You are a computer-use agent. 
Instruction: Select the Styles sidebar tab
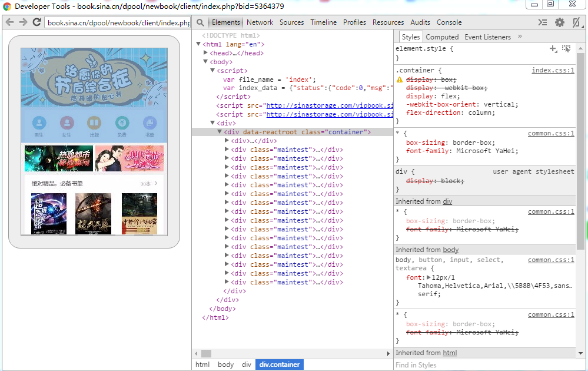coord(411,37)
